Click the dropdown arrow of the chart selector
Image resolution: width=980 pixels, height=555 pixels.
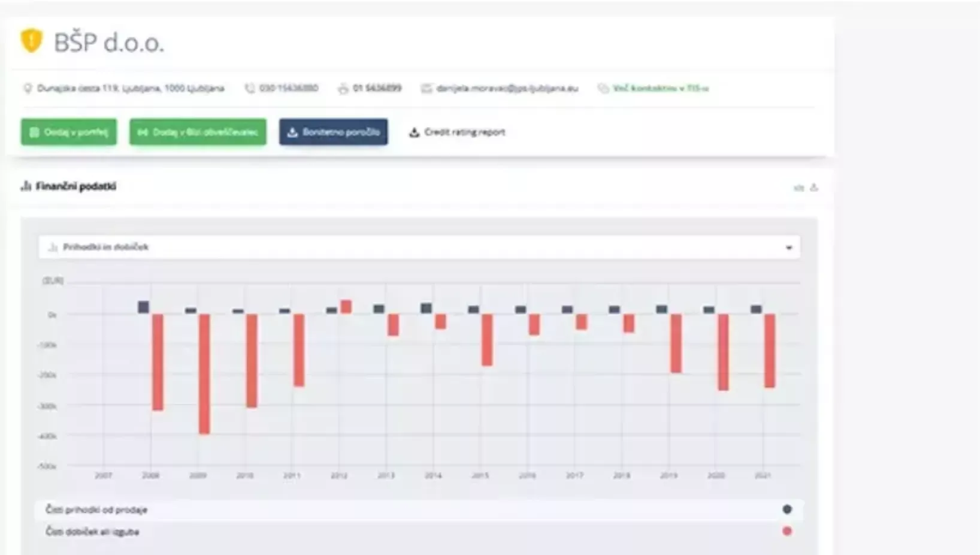(788, 248)
